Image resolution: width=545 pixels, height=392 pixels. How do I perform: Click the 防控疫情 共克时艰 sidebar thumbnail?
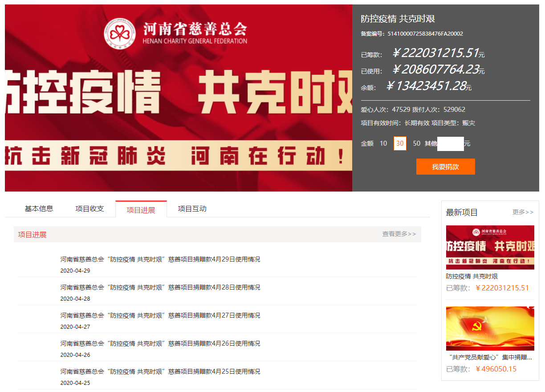point(490,247)
